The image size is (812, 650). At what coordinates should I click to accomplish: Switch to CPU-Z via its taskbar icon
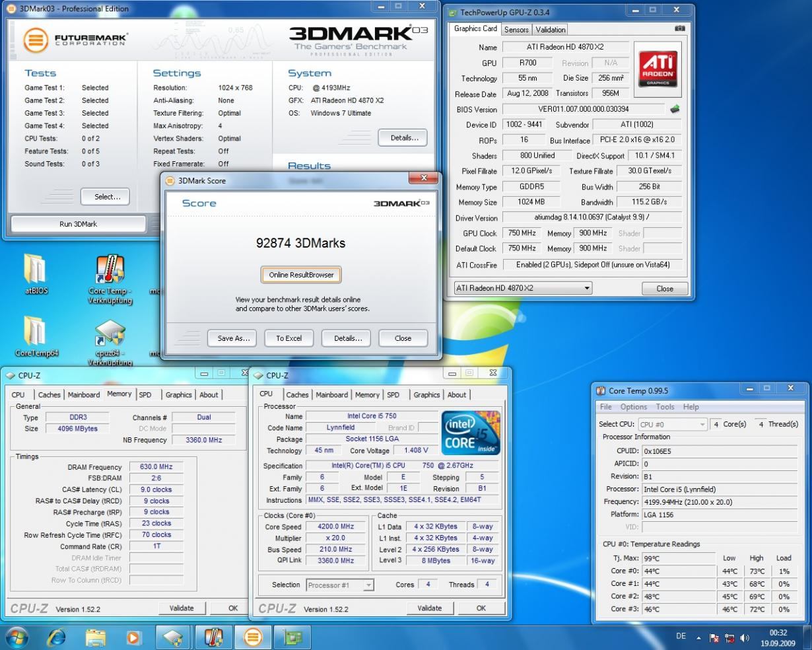click(174, 637)
